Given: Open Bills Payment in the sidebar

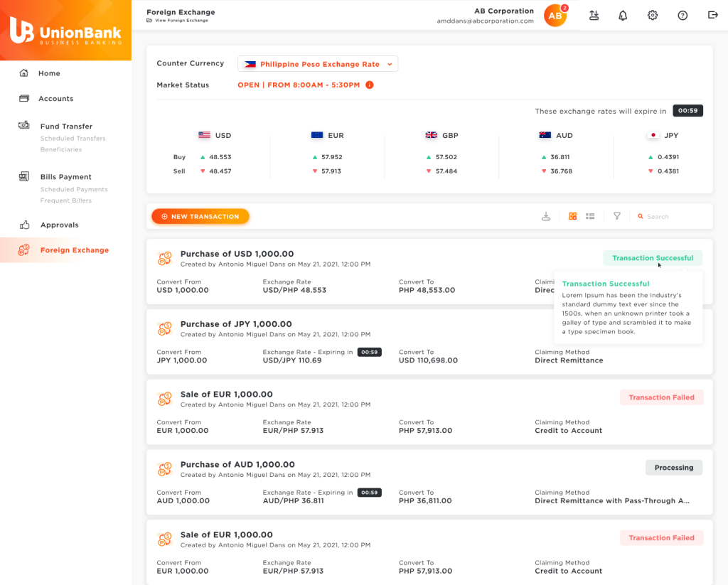Looking at the screenshot, I should 65,177.
